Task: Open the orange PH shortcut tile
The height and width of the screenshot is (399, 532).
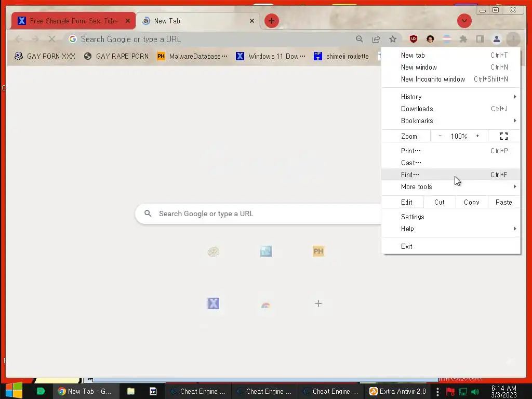Action: click(318, 251)
